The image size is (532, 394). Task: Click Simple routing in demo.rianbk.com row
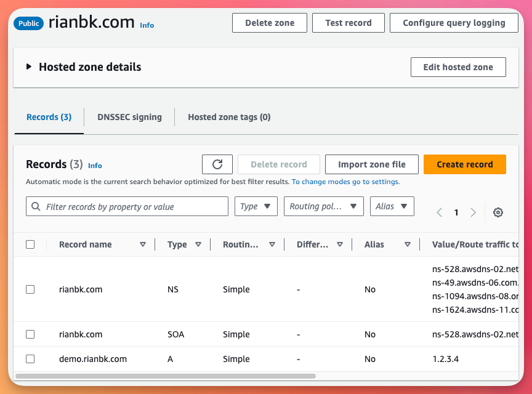pyautogui.click(x=236, y=359)
